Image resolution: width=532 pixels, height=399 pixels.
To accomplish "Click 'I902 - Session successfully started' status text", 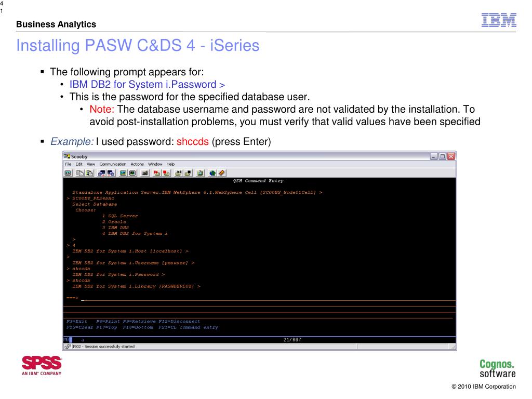I will [103, 347].
